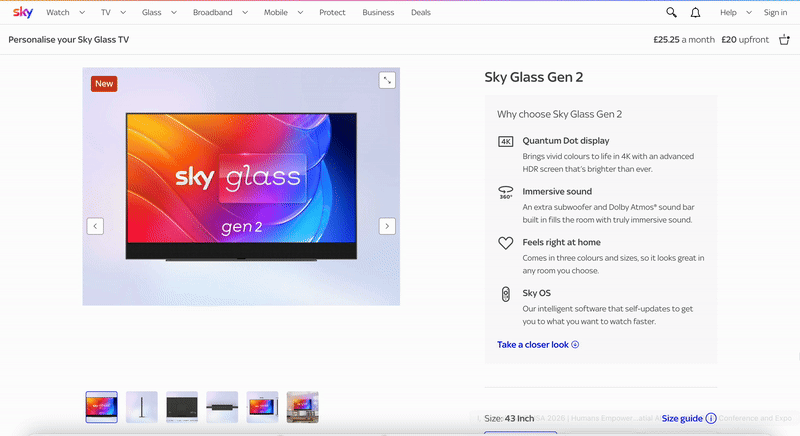Image resolution: width=800 pixels, height=436 pixels.
Task: Expand the Mobile menu chevron
Action: (300, 12)
